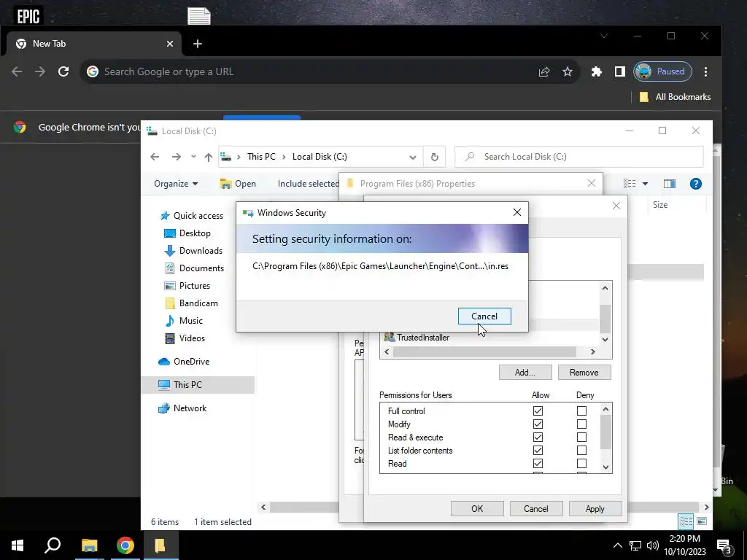Click Open in the Explorer toolbar
Viewport: 747px width, 560px height.
[239, 184]
